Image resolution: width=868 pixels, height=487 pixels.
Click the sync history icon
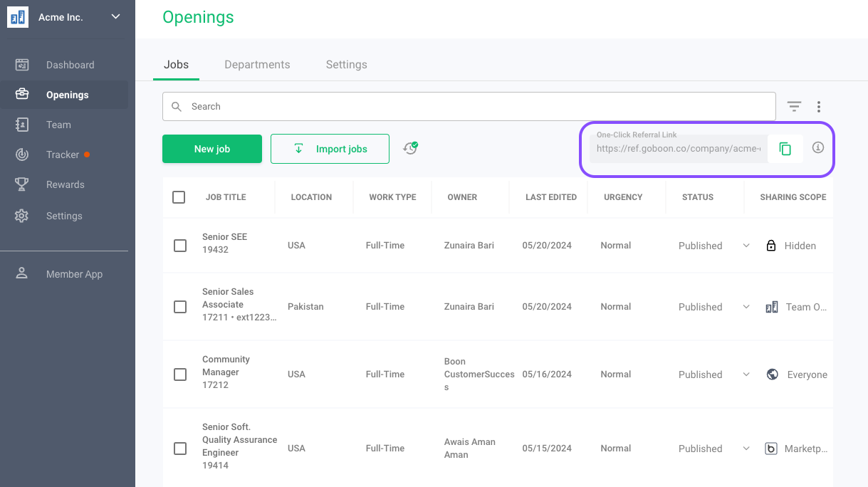[410, 148]
